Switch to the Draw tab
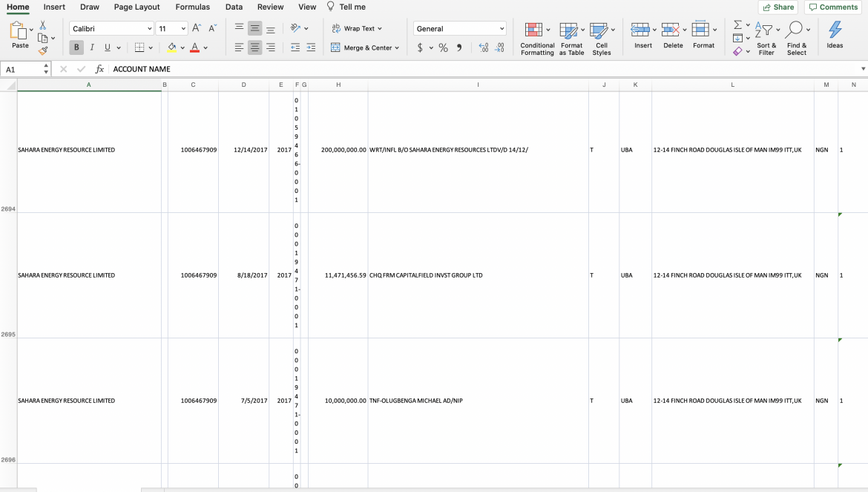 pos(89,7)
